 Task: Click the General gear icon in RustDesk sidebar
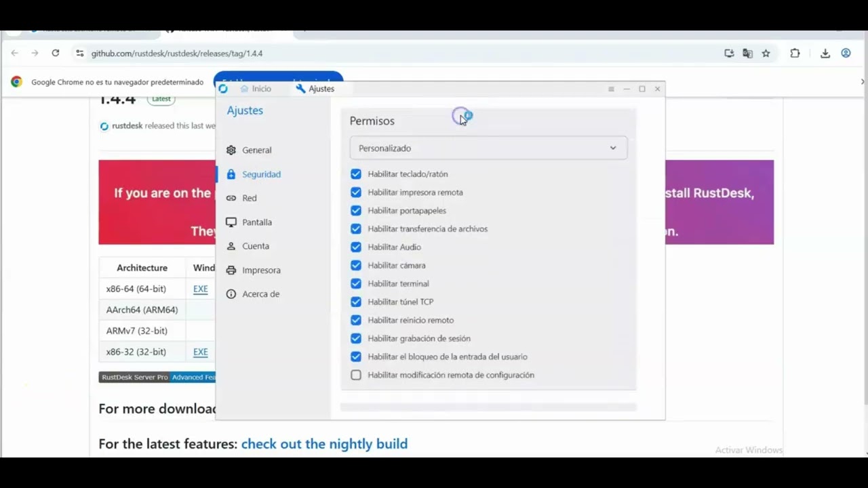(231, 150)
